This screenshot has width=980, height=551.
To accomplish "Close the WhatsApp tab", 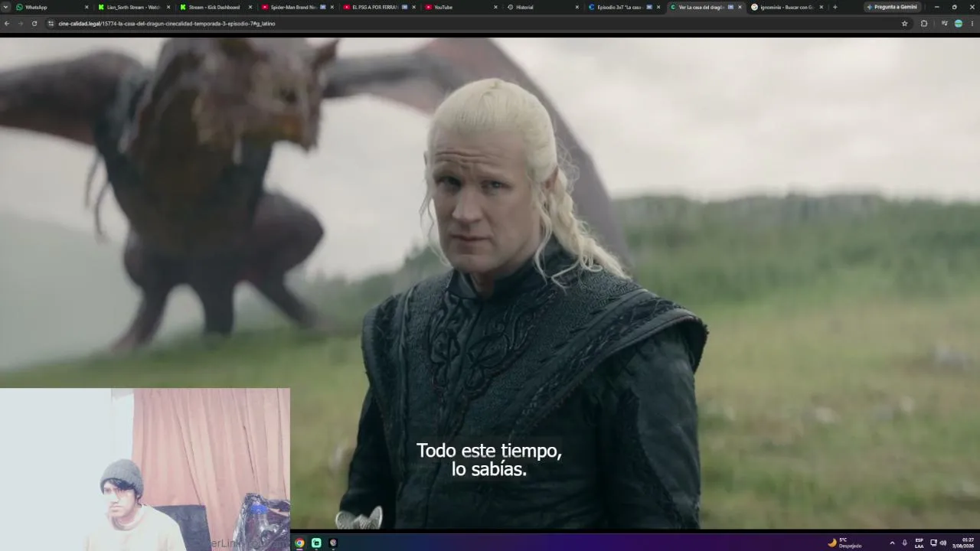I will pos(87,7).
